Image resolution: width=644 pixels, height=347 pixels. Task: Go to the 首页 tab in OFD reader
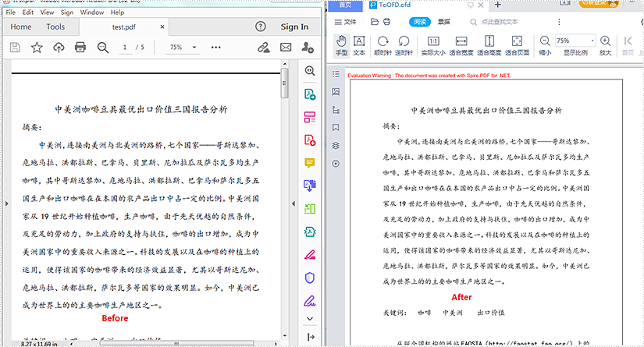[345, 5]
